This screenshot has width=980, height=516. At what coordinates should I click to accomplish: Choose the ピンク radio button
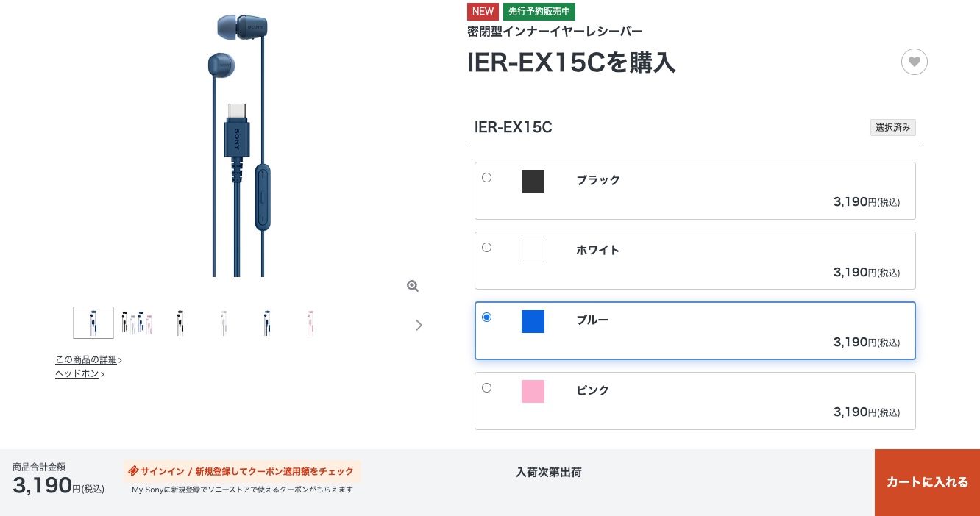pos(486,387)
